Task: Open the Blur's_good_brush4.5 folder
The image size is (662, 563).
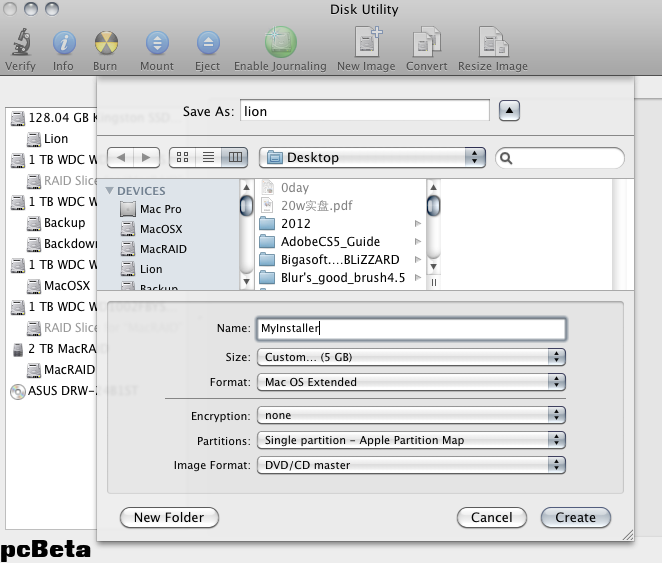Action: pos(332,278)
